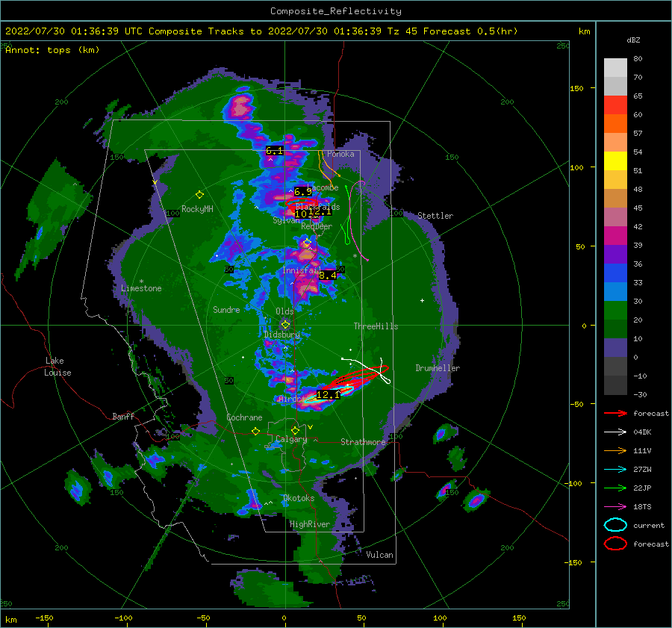Click the ThreeHills label
672x628 pixels.
(376, 326)
